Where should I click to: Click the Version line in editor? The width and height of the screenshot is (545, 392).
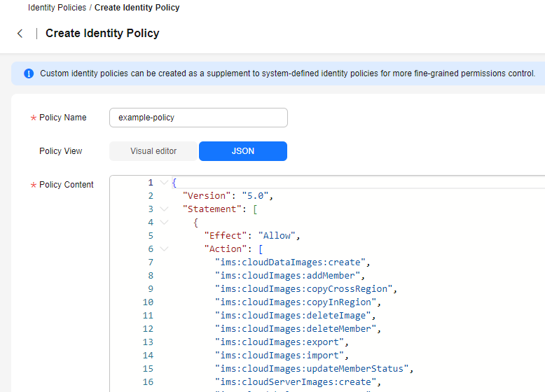click(x=227, y=196)
